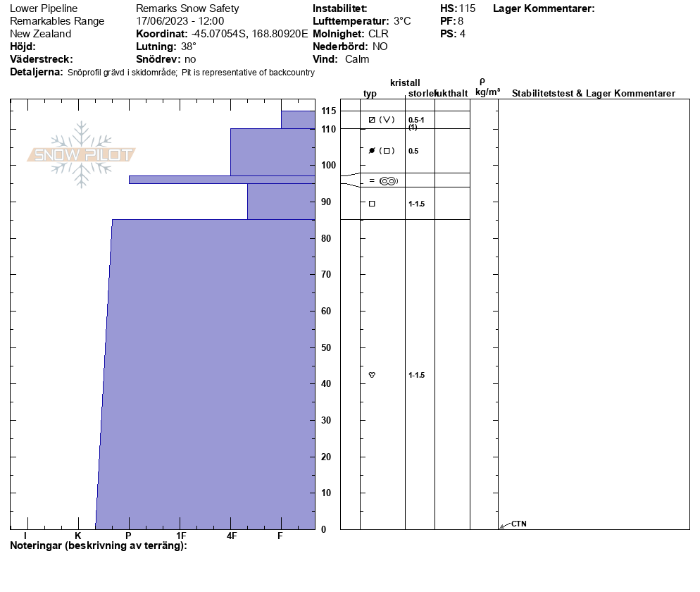The width and height of the screenshot is (700, 592).
Task: Click the 'Lager Kommentarer:' header label
Action: (544, 8)
